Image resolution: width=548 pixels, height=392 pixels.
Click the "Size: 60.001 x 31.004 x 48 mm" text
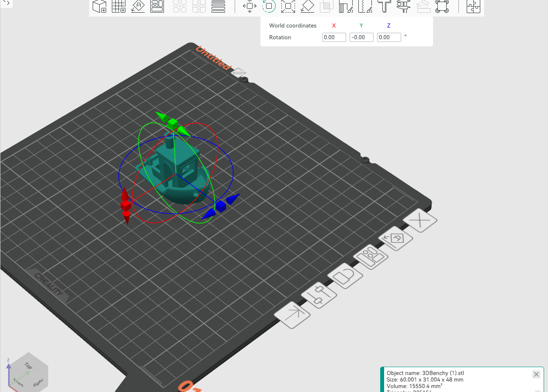(x=425, y=380)
